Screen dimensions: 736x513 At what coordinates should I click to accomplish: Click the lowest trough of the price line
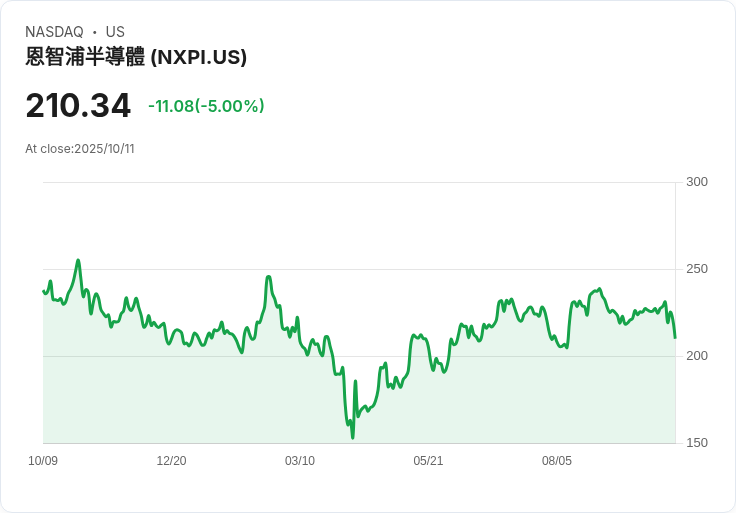click(x=353, y=438)
